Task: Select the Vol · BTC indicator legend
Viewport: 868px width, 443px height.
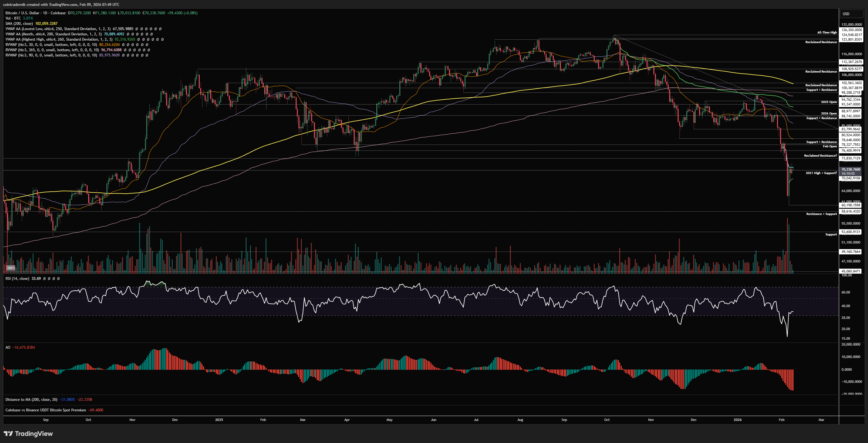Action: (x=13, y=18)
